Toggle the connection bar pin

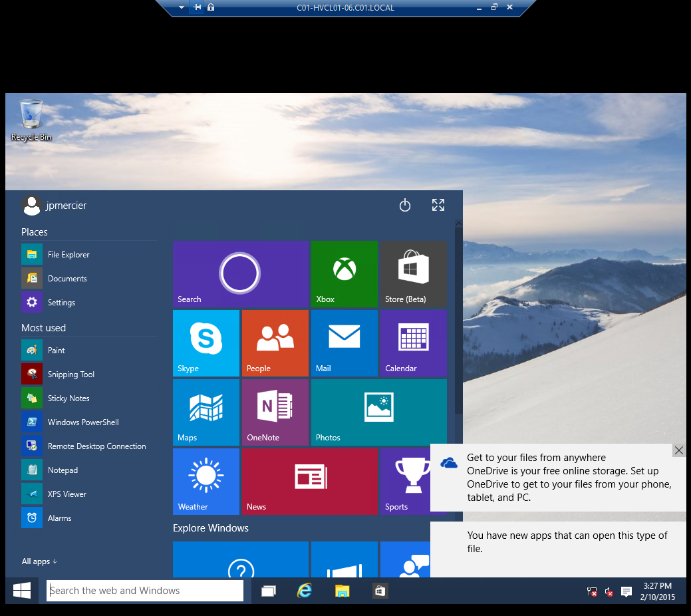click(197, 7)
